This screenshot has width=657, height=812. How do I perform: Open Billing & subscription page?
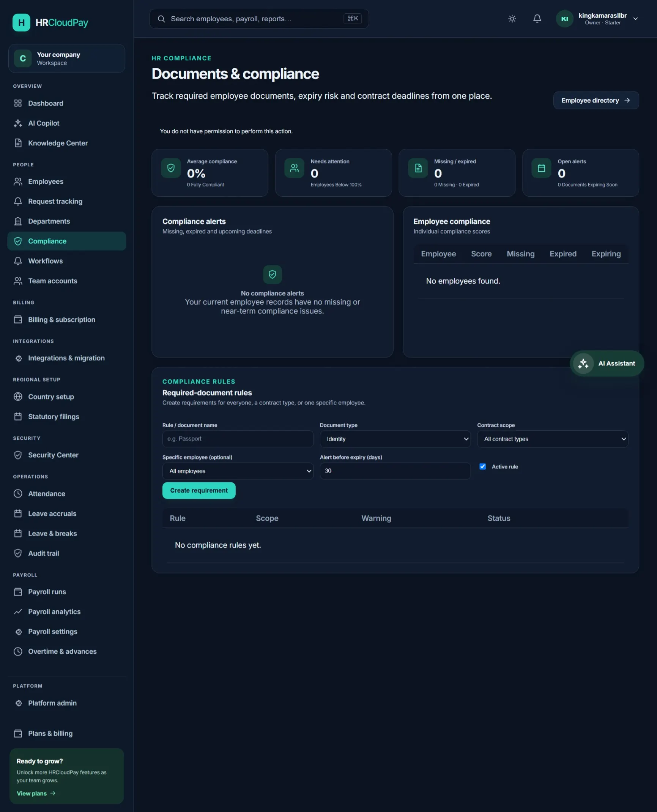click(66, 320)
